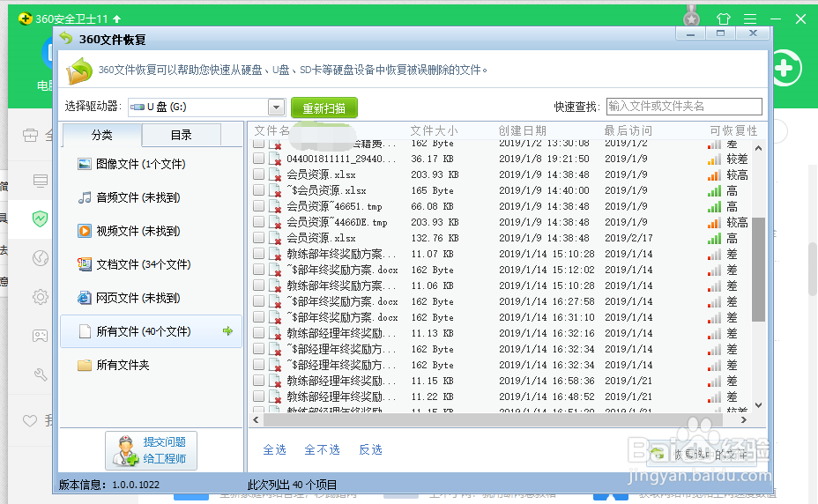Click the wrench icon in 360 left sidebar
Screen dimensions: 818x504
tap(41, 374)
